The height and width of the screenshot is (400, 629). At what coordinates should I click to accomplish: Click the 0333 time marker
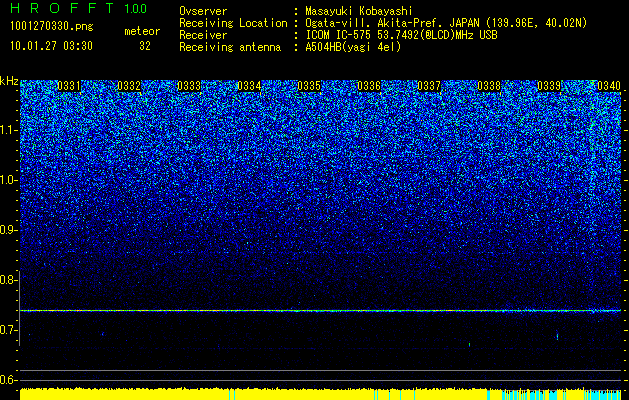(x=189, y=86)
